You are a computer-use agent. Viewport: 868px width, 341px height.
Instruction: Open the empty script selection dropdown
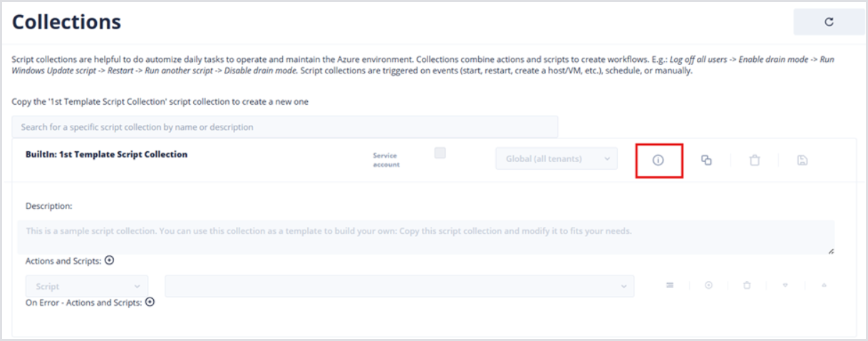tap(399, 286)
